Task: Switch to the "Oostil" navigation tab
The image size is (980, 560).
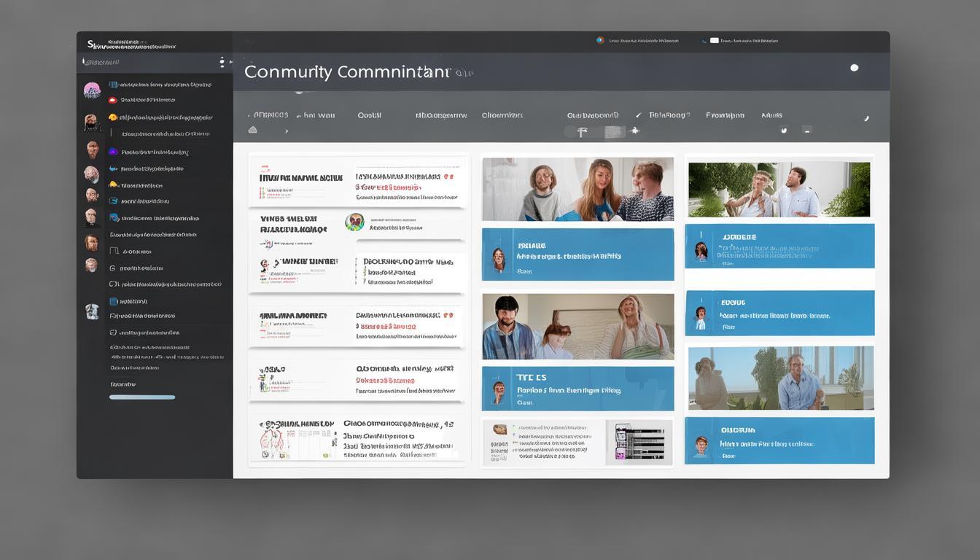Action: (369, 115)
